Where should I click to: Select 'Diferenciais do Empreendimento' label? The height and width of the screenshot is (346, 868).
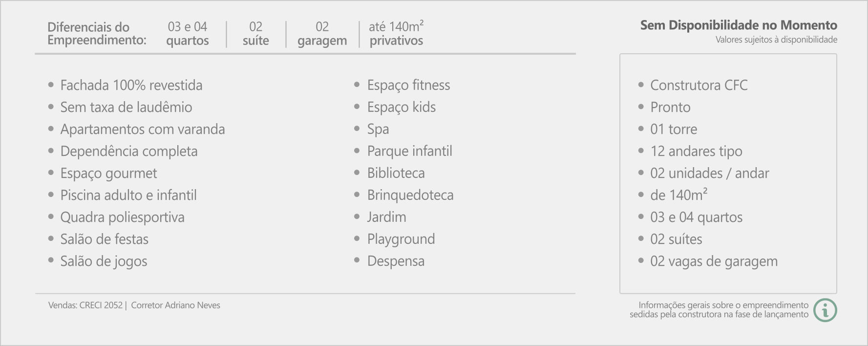point(97,34)
